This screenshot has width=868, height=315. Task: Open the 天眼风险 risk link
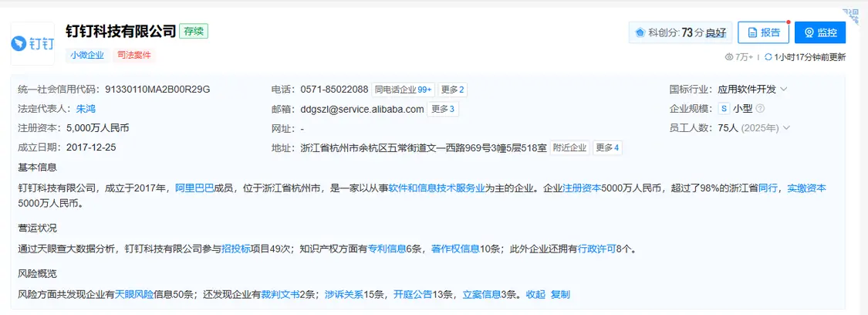tap(134, 294)
